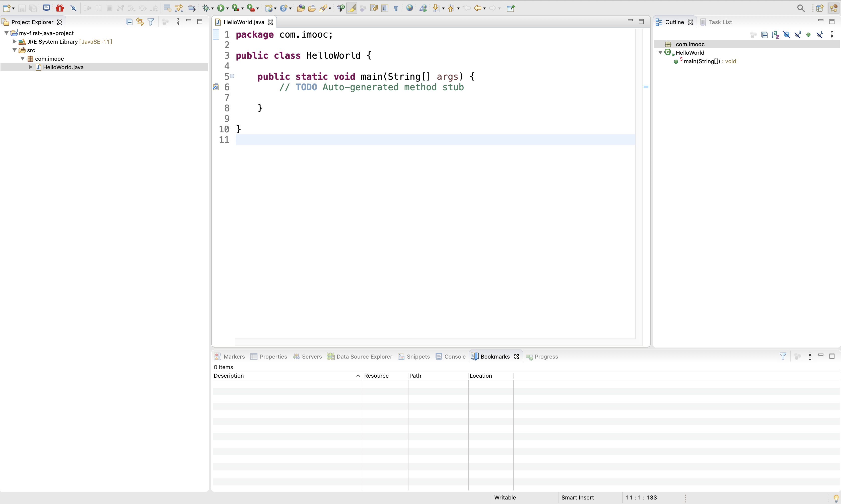Toggle Hide Local Types in Outline
This screenshot has width=841, height=504.
tap(820, 35)
